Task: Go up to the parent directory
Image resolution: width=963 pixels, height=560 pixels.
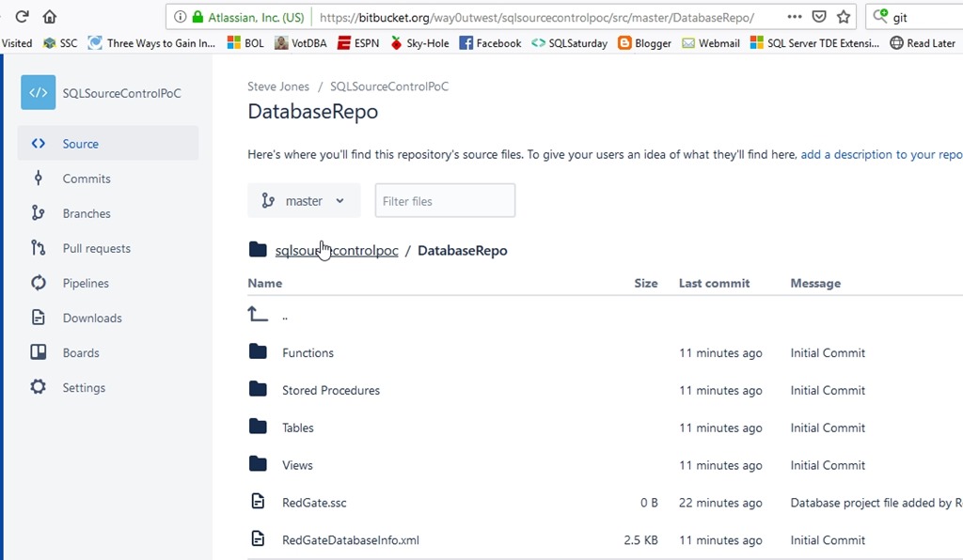Action: tap(284, 316)
